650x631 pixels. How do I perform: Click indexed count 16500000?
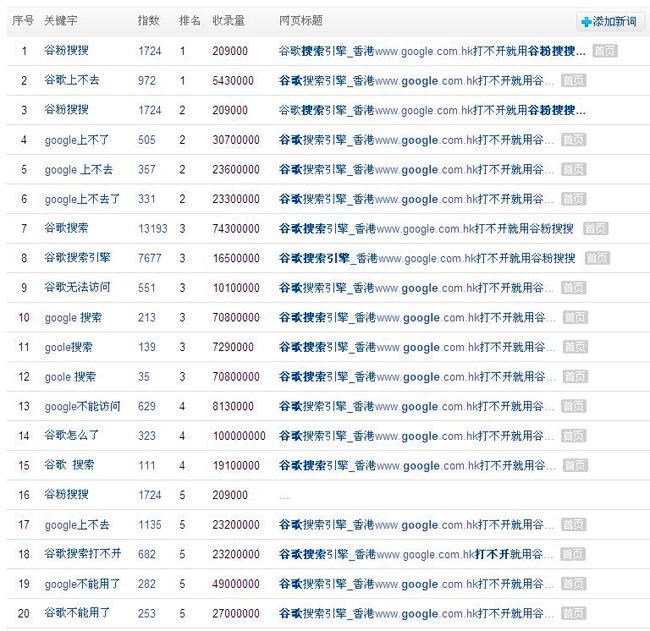[236, 258]
